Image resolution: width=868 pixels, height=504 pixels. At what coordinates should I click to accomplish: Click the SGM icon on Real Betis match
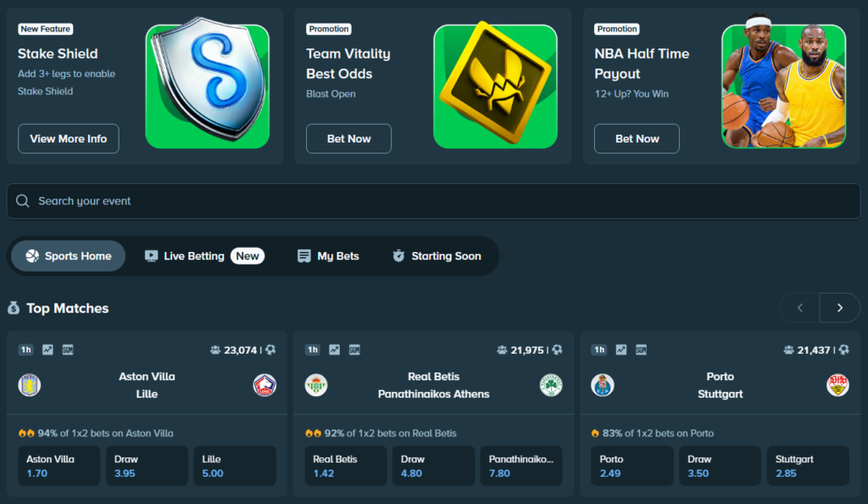[354, 350]
